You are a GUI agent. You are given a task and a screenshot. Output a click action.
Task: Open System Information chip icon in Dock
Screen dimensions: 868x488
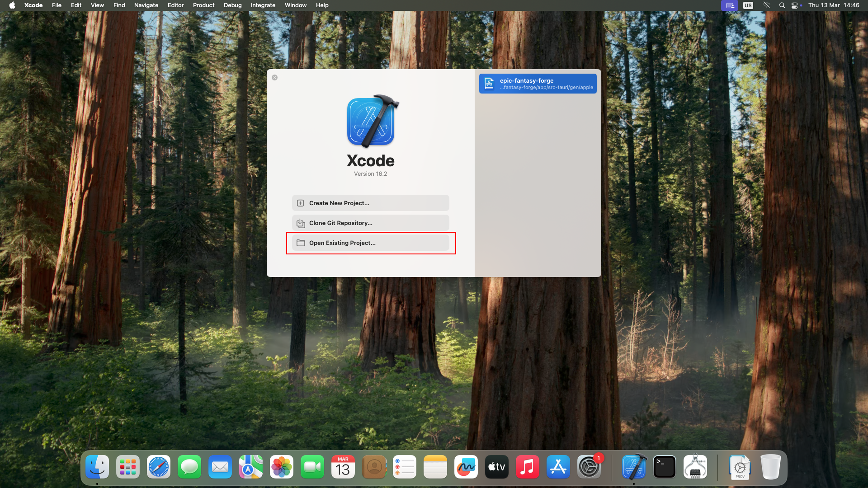click(x=695, y=467)
